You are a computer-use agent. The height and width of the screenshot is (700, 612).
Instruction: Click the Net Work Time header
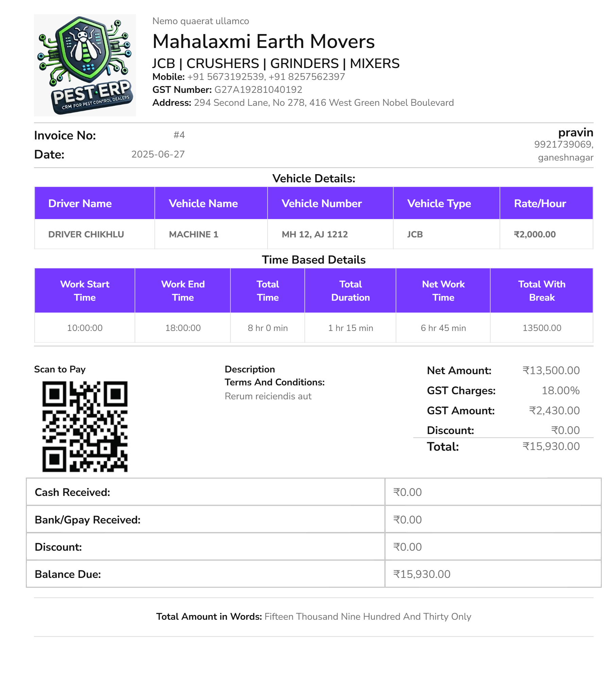tap(443, 290)
